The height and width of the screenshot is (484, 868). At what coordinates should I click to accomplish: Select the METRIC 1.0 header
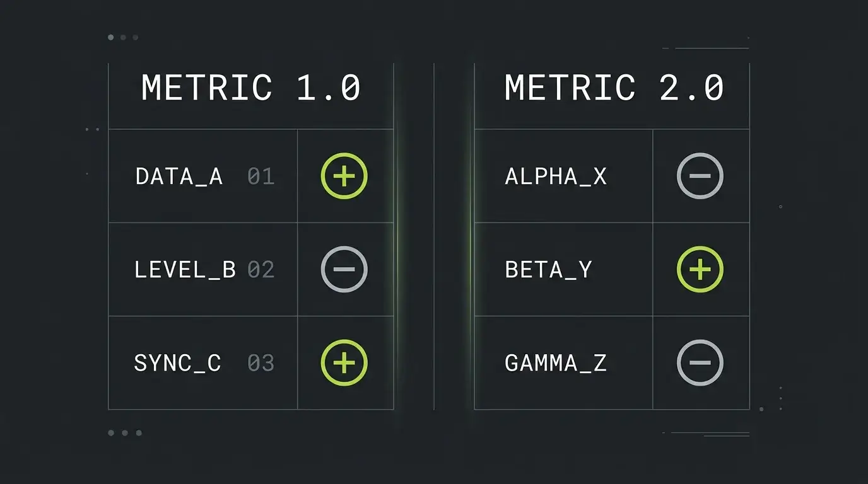[251, 88]
